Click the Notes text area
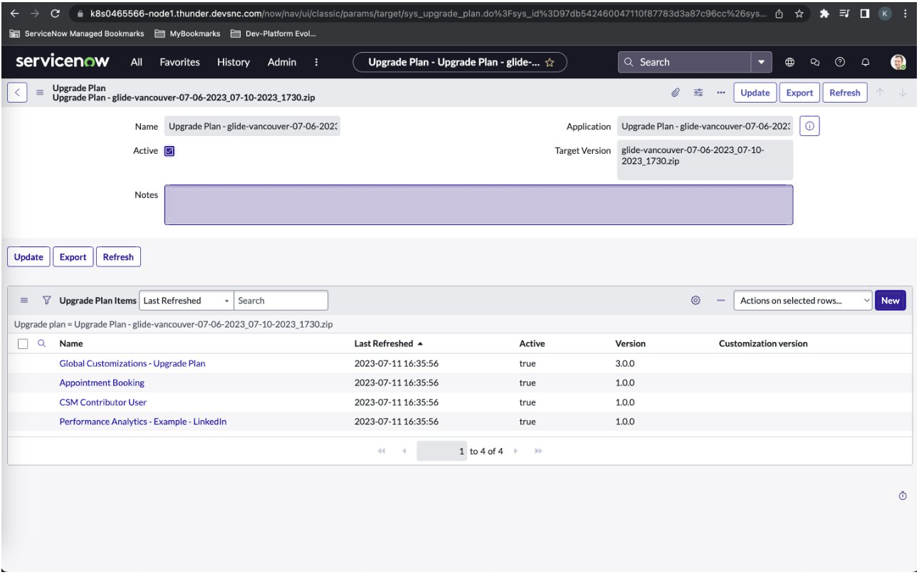 click(478, 205)
